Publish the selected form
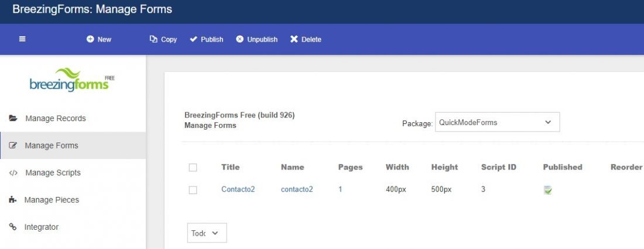The height and width of the screenshot is (249, 644). tap(206, 39)
